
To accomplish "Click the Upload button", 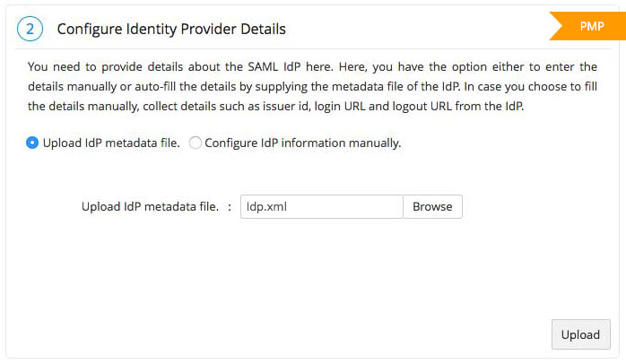I will (x=580, y=334).
